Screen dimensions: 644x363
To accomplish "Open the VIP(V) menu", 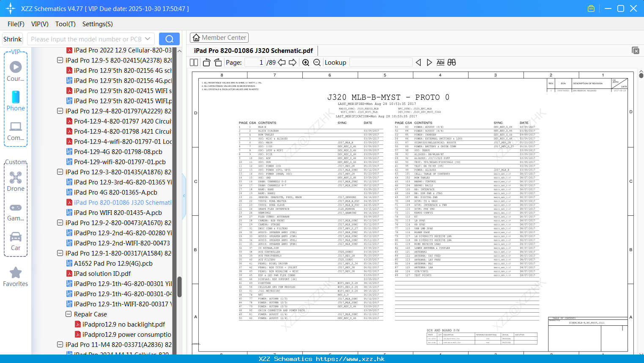I will 40,24.
